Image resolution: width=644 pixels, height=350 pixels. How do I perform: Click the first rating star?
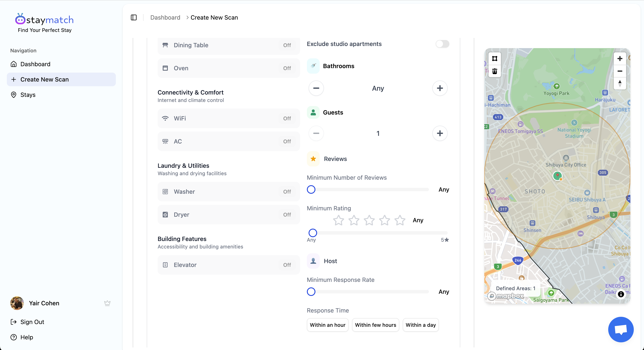point(338,220)
